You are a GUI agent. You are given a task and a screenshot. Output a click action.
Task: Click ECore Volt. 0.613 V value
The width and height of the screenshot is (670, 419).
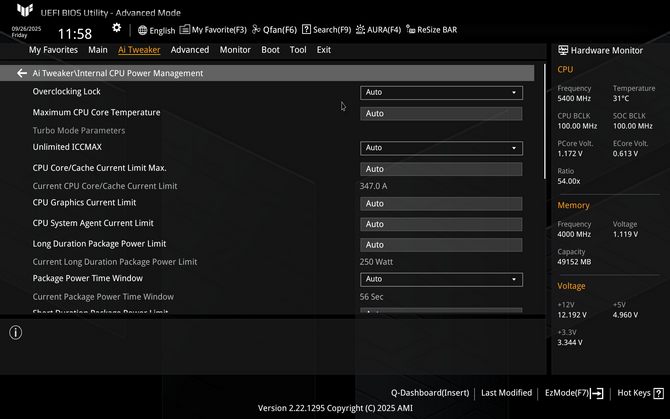625,154
